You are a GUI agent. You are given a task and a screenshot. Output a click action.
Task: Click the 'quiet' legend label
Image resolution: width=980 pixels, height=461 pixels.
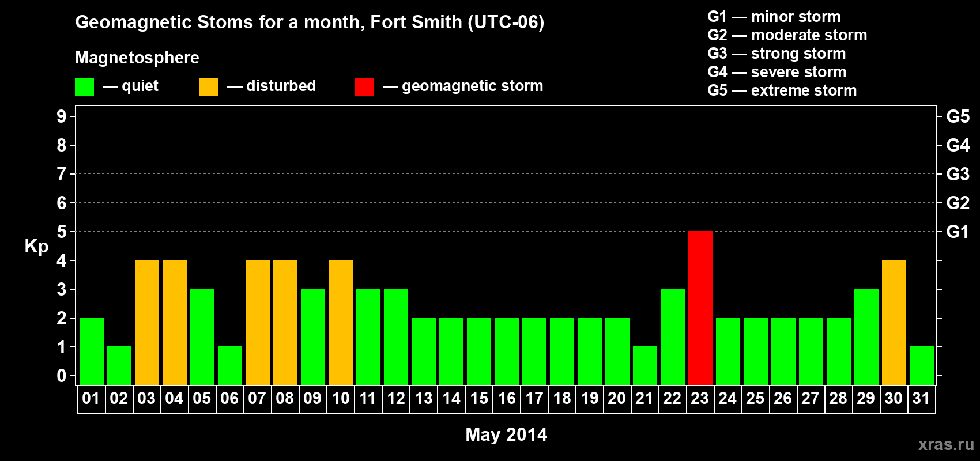point(140,86)
